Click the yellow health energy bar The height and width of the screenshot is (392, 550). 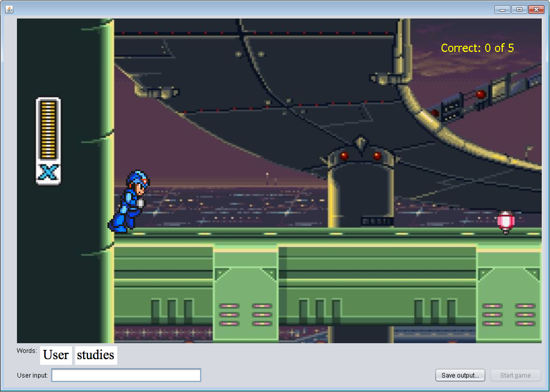48,129
